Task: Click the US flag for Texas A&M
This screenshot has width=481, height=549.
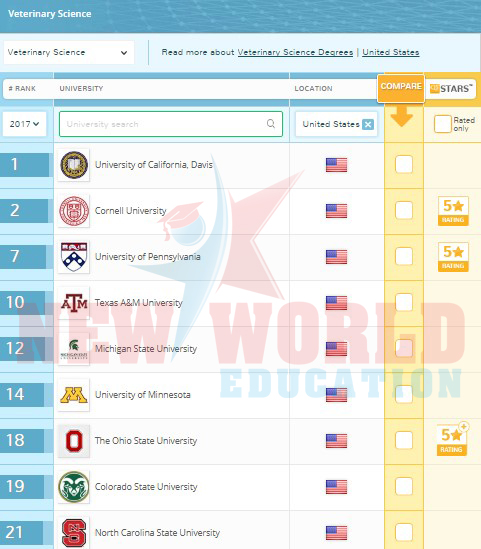Action: [336, 303]
